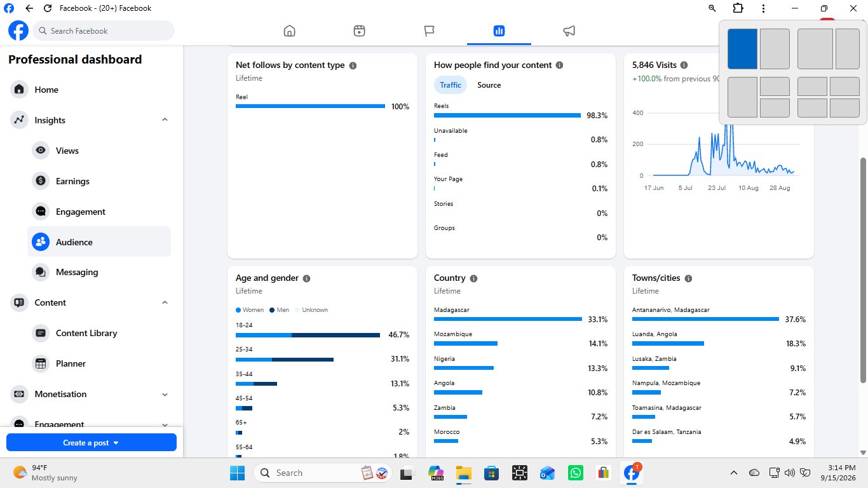
Task: Select the Professional dashboard chart tab
Action: coord(499,30)
